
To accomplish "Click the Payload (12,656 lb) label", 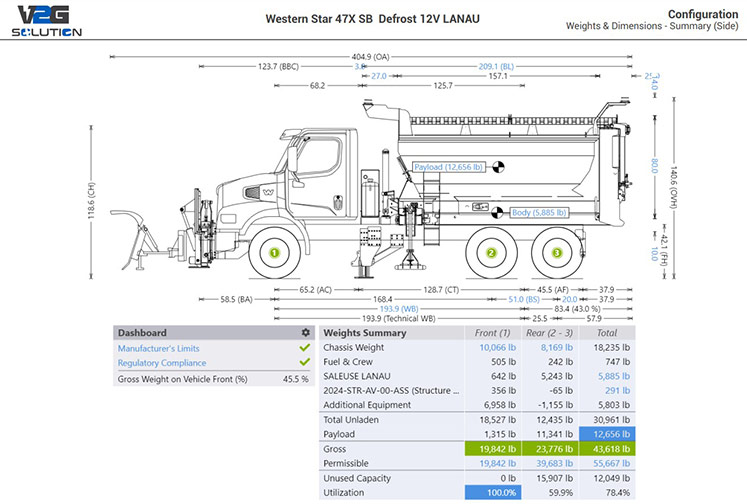I will (450, 168).
